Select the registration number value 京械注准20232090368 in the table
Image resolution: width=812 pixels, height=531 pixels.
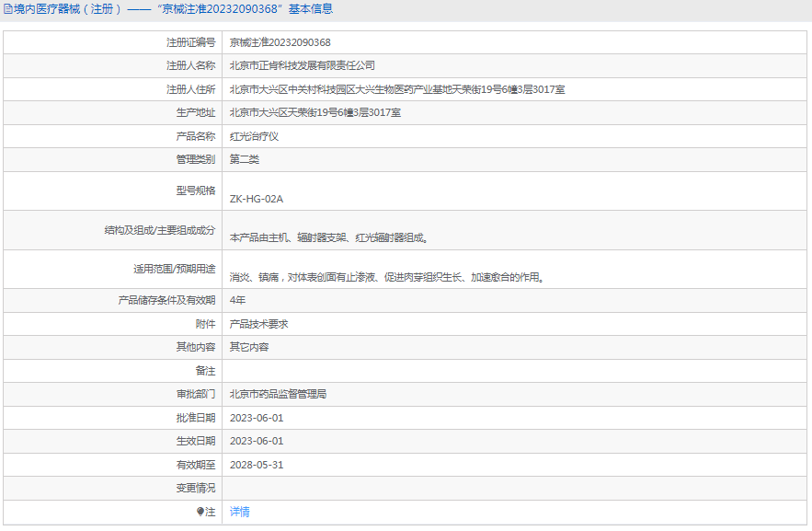[280, 42]
